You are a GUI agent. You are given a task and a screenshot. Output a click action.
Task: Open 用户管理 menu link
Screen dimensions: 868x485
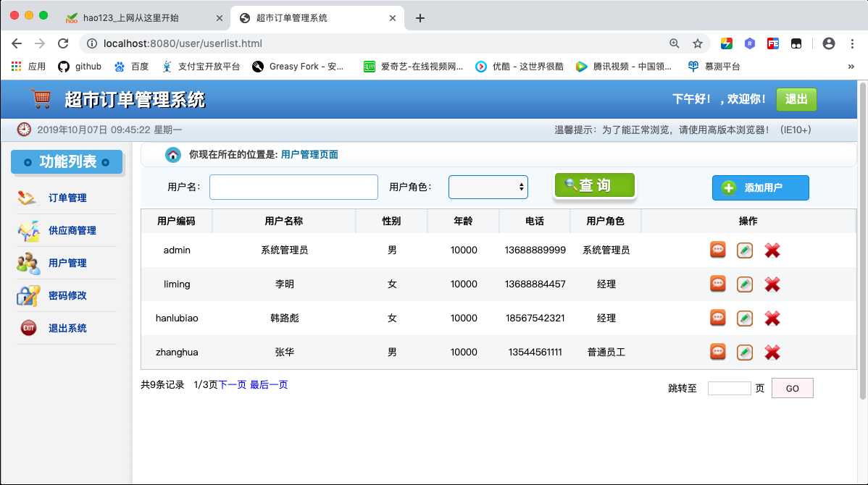67,263
